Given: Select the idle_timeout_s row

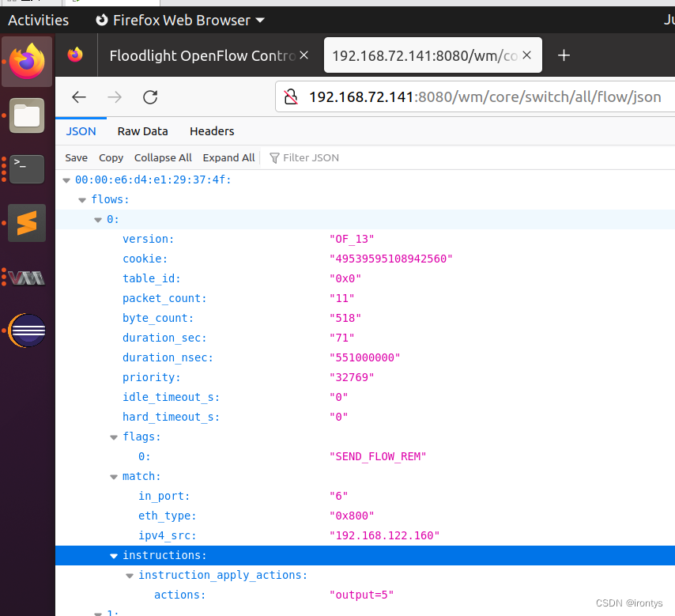Looking at the screenshot, I should point(365,397).
